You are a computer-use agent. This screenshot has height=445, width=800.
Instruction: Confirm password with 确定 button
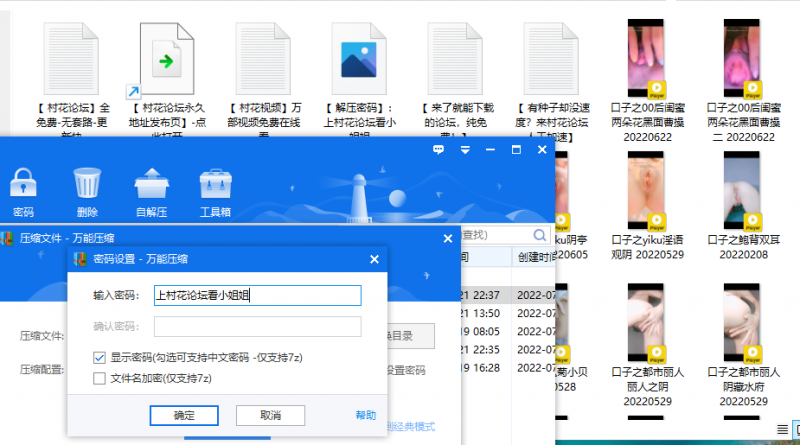point(184,415)
